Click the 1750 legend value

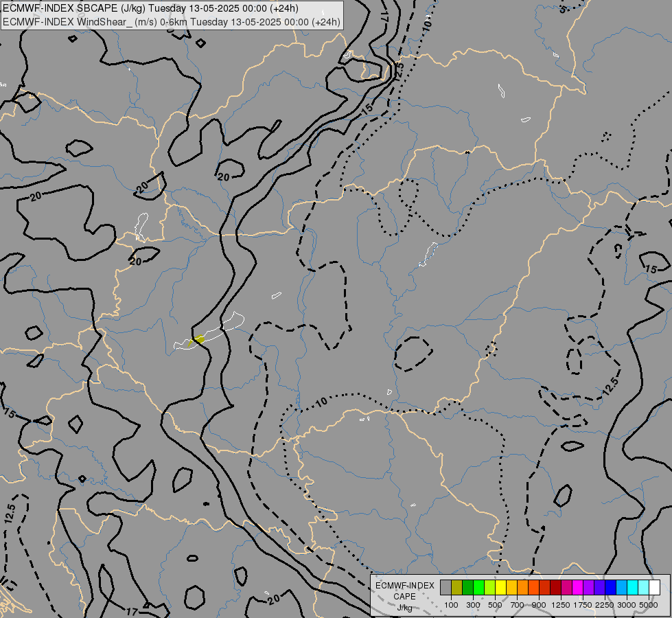click(x=583, y=605)
